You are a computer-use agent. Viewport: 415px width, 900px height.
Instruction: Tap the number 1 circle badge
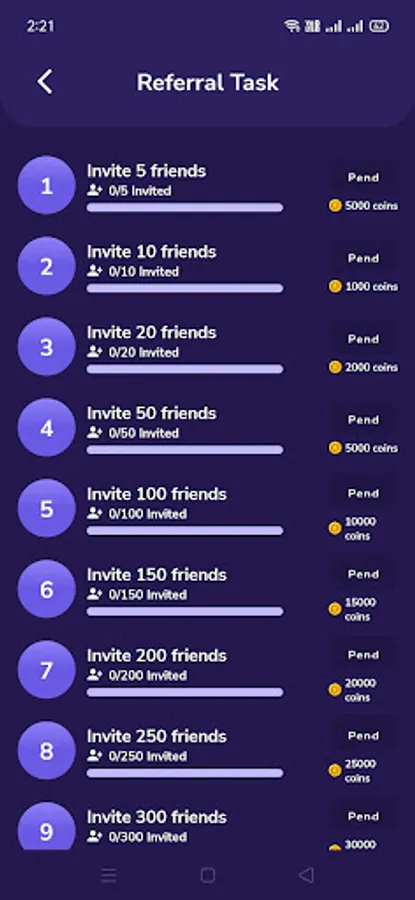coord(46,185)
